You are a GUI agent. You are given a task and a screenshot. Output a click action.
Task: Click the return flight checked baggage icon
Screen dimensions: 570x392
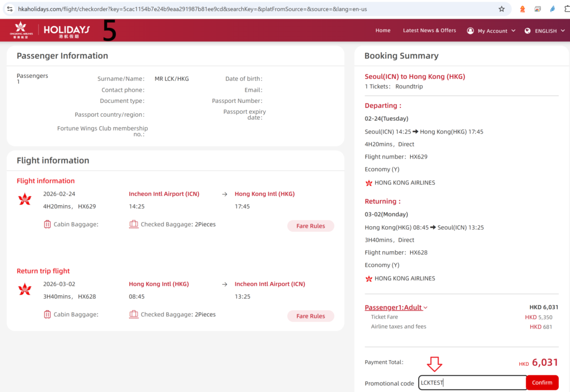[134, 315]
